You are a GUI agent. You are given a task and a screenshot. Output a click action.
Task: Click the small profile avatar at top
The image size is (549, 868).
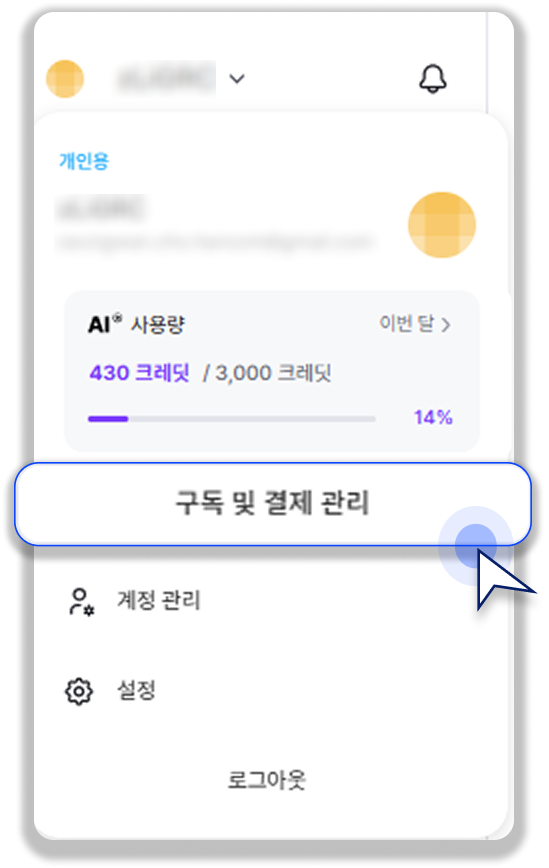pos(65,79)
